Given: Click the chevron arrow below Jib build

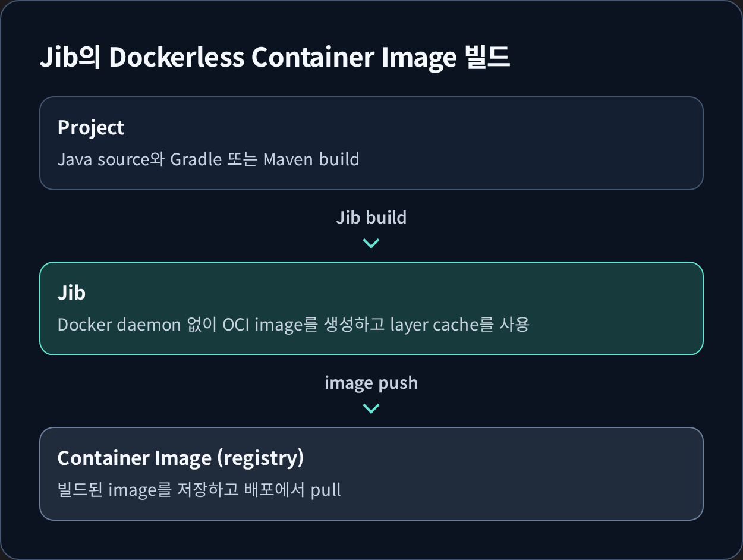Looking at the screenshot, I should (371, 243).
